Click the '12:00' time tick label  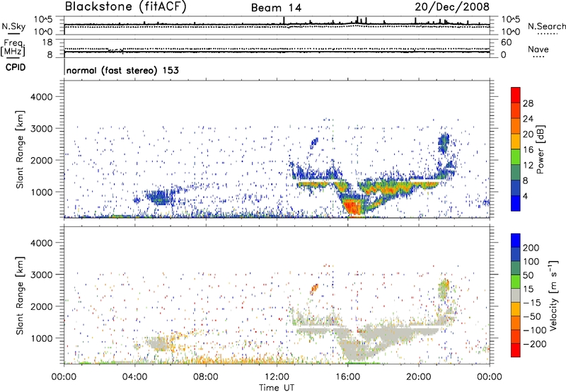[277, 377]
